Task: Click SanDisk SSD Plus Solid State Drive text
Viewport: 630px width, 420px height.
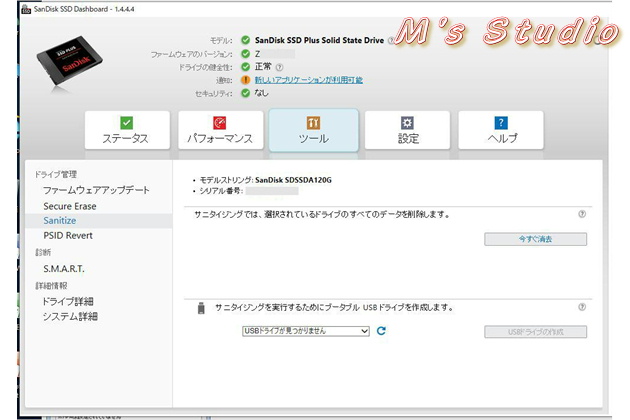Action: pos(319,40)
